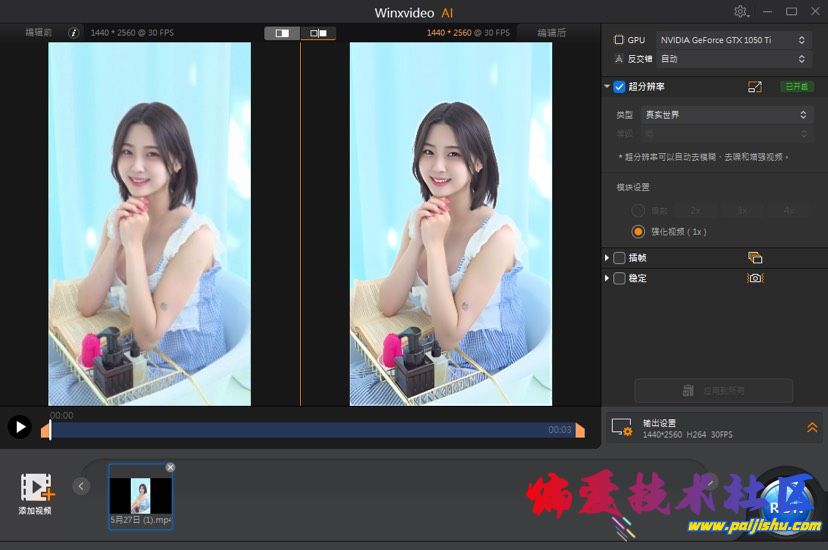Select the 5月27日 (1).mp4 thumbnail
This screenshot has width=828, height=550.
(x=140, y=495)
